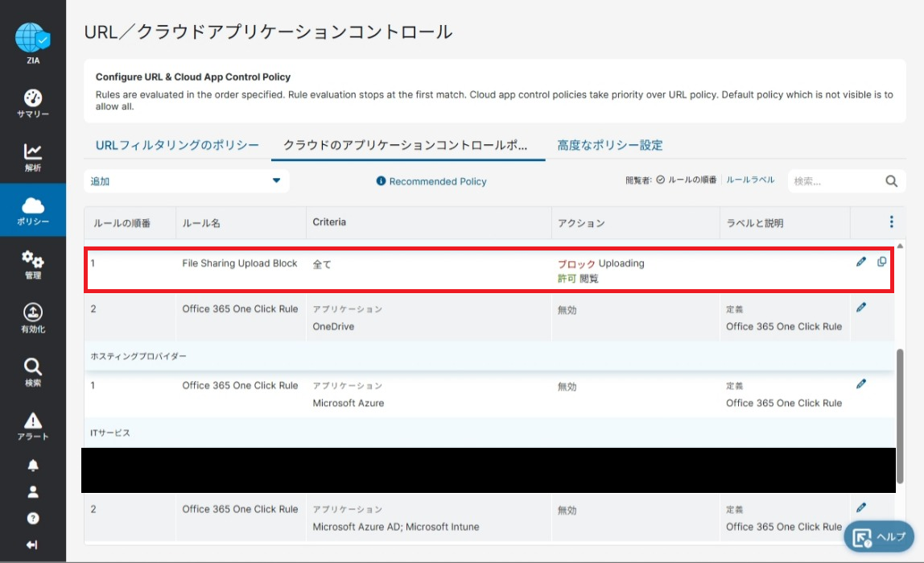This screenshot has width=924, height=563.
Task: Open the user profile icon in sidebar
Action: (33, 492)
